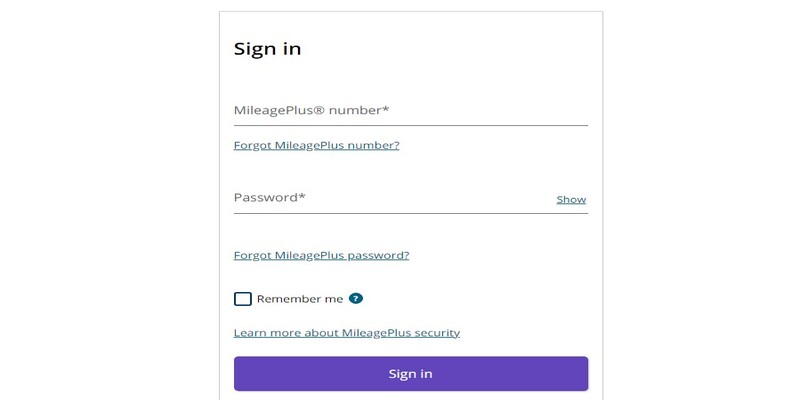Toggle password visibility using Show

click(571, 199)
